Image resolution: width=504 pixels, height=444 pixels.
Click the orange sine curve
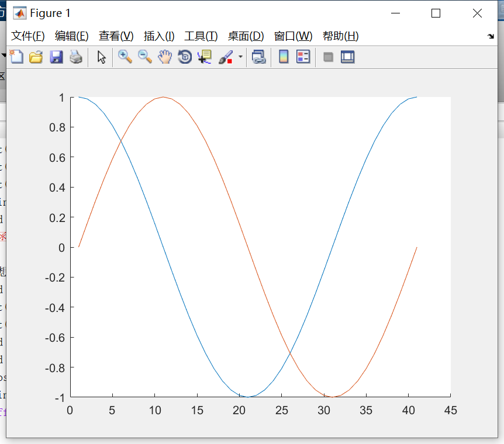(248, 247)
